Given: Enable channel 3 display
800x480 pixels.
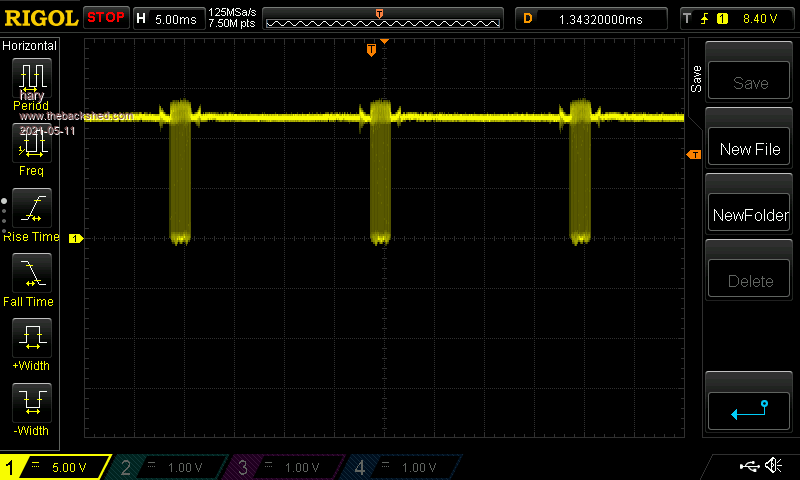Looking at the screenshot, I should [x=287, y=467].
